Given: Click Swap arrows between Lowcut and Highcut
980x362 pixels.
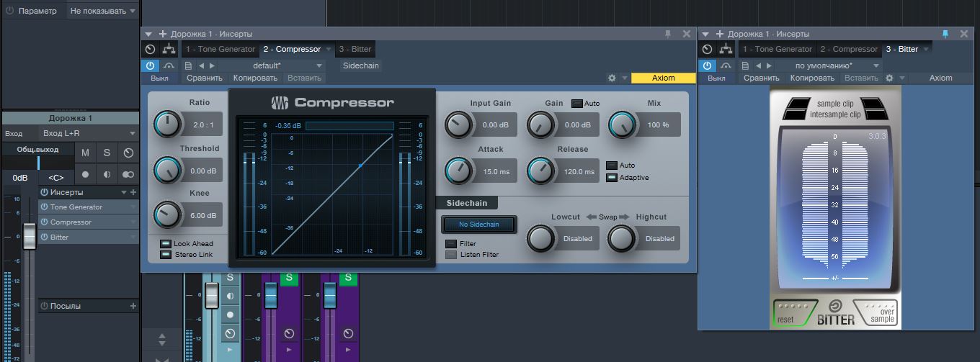Looking at the screenshot, I should [607, 217].
